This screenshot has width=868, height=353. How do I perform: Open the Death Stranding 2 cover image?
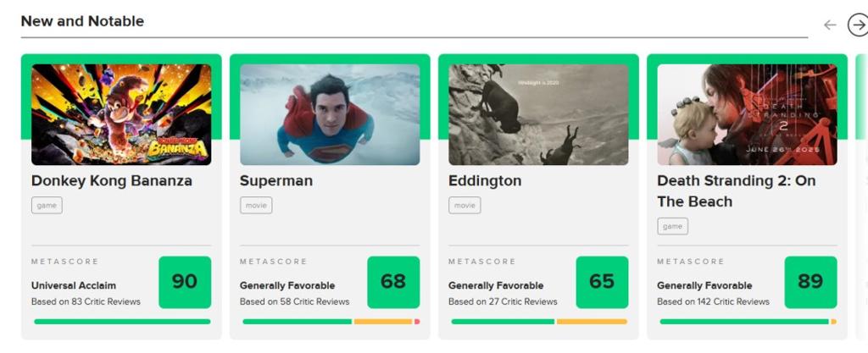748,115
